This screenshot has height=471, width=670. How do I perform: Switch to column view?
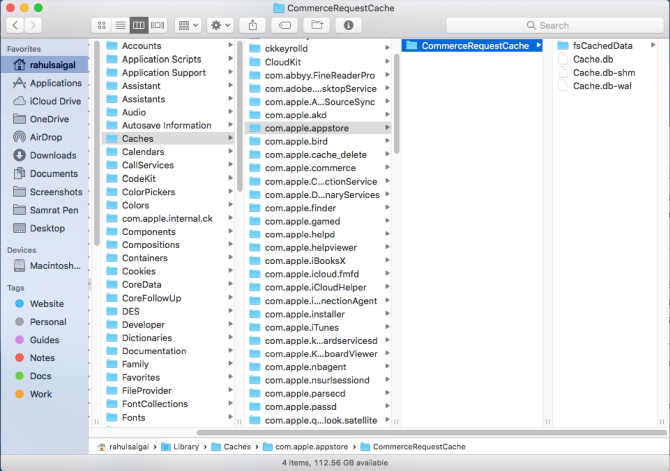pos(139,26)
